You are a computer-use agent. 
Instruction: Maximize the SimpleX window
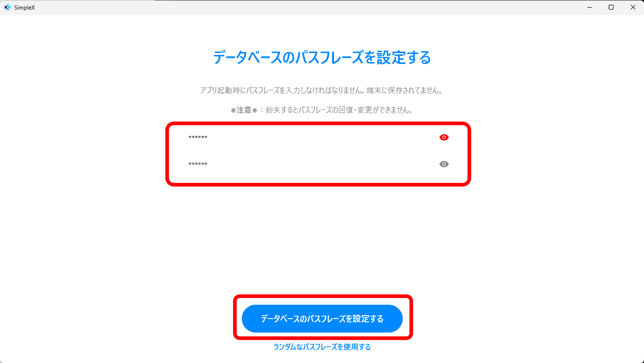pos(611,7)
